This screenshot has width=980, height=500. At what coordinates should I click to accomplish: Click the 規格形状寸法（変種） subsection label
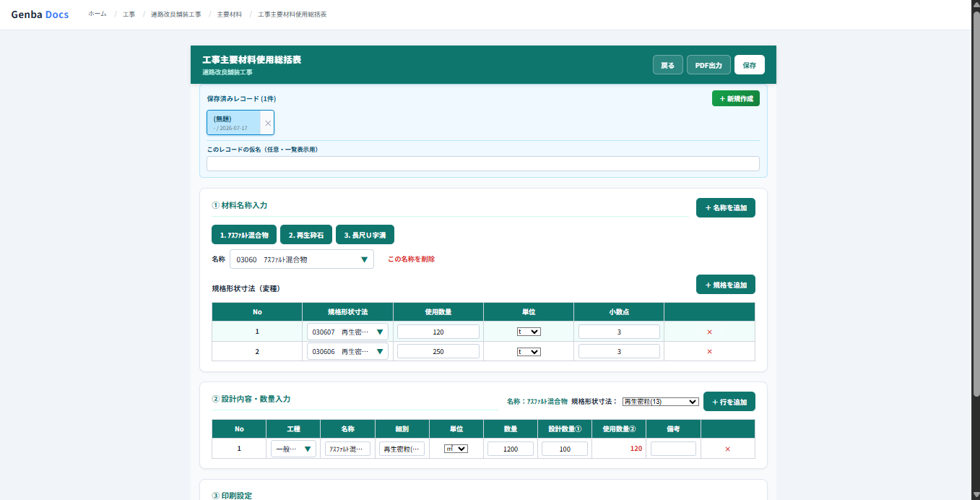point(246,288)
